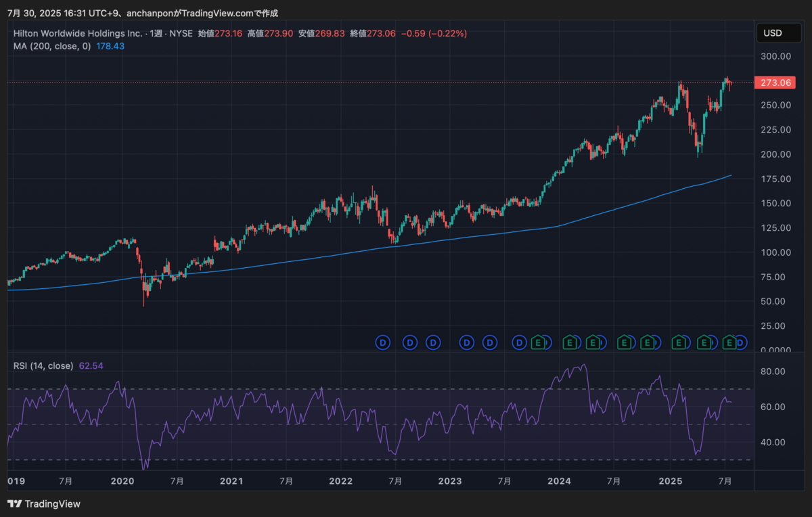The width and height of the screenshot is (812, 517).
Task: Click the E earnings marker from spring 2025
Action: pos(704,343)
